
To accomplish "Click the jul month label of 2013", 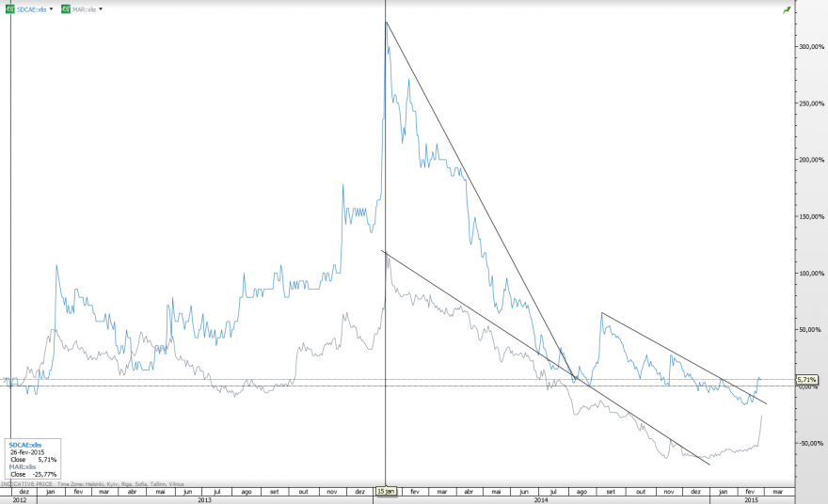I will click(216, 492).
